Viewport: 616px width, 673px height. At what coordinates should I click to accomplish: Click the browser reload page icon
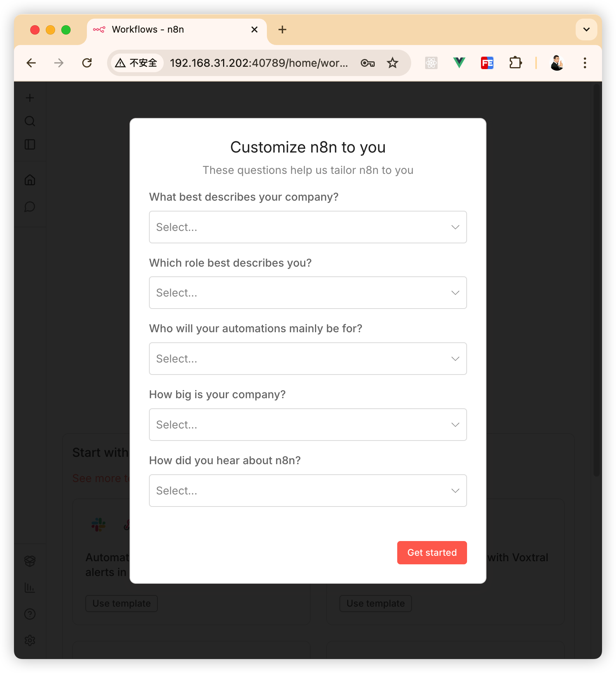tap(87, 63)
